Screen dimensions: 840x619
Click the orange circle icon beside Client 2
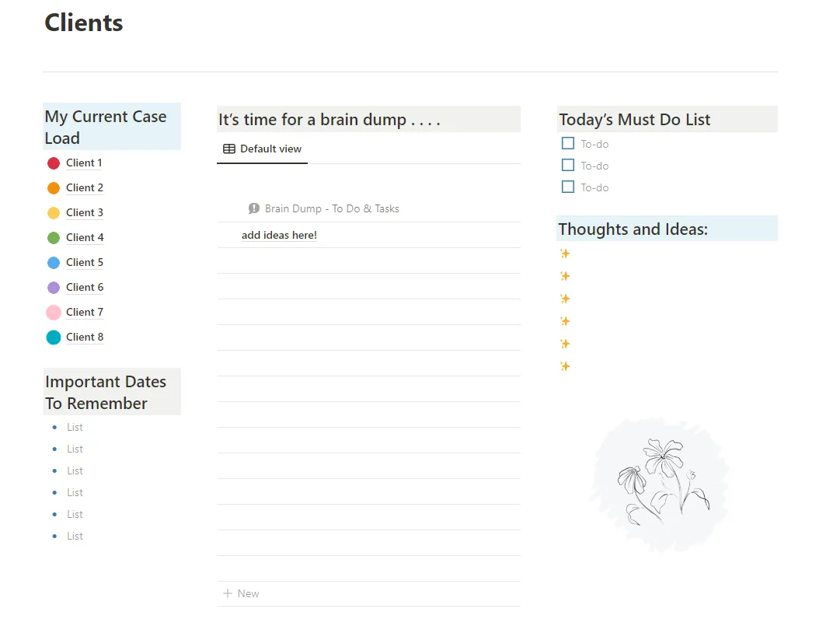pyautogui.click(x=54, y=188)
